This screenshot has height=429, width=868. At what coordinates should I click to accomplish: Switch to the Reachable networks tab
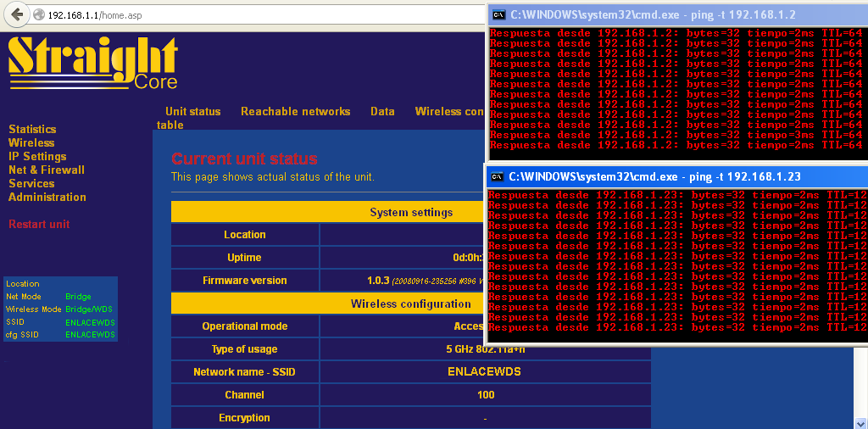(295, 111)
